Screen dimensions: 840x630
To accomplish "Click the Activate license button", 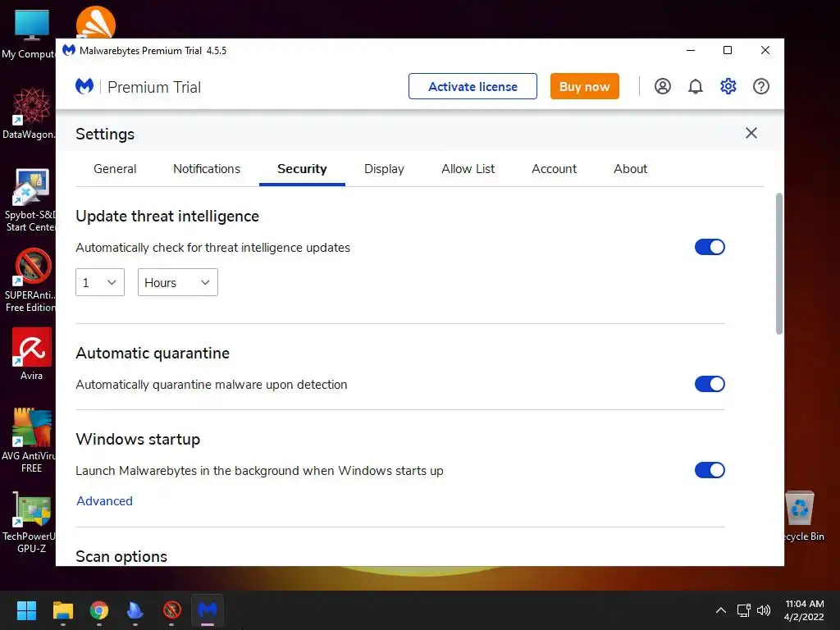I will tap(472, 86).
